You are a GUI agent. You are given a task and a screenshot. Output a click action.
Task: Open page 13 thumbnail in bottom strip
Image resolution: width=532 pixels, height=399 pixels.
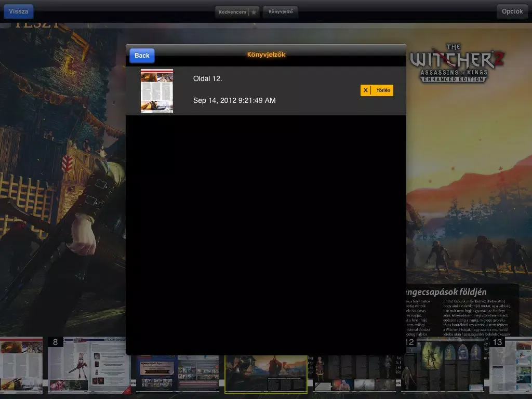511,365
